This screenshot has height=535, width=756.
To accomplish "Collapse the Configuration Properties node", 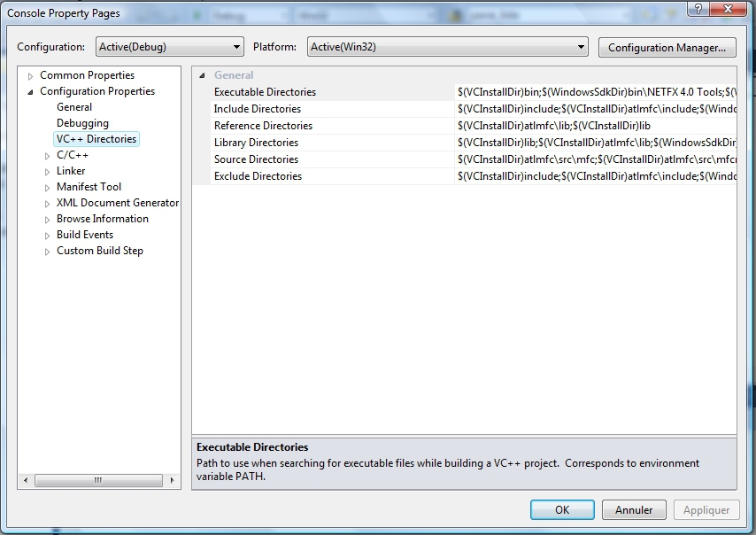I will pos(32,92).
